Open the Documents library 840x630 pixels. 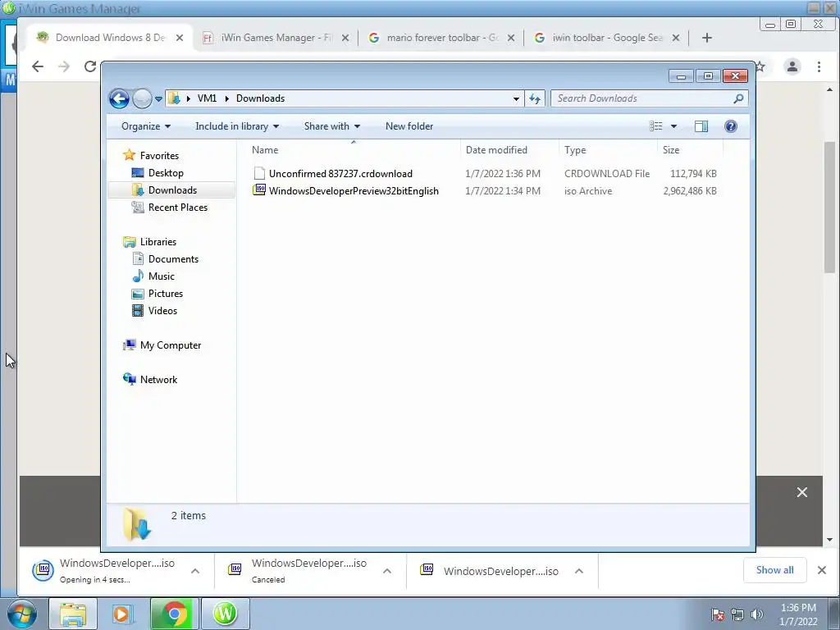(x=173, y=259)
